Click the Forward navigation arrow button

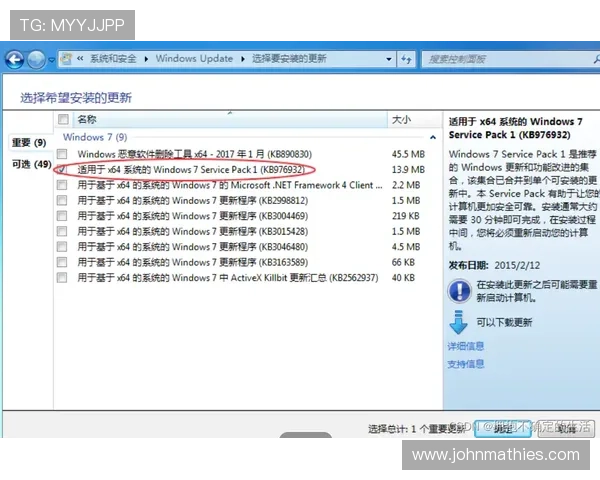click(36, 59)
